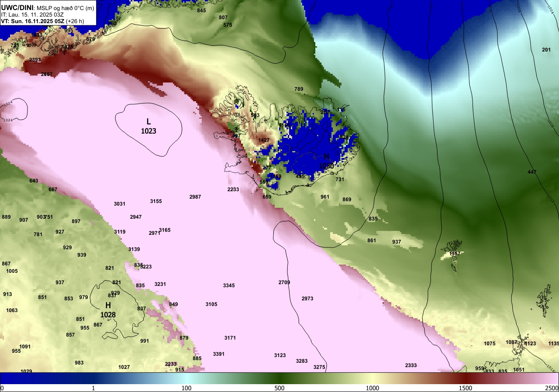Image resolution: width=559 pixels, height=392 pixels.
Task: Click the 'VT: Sun. 16.11.2025 05Z (+26 h)' line
Action: tap(42, 21)
